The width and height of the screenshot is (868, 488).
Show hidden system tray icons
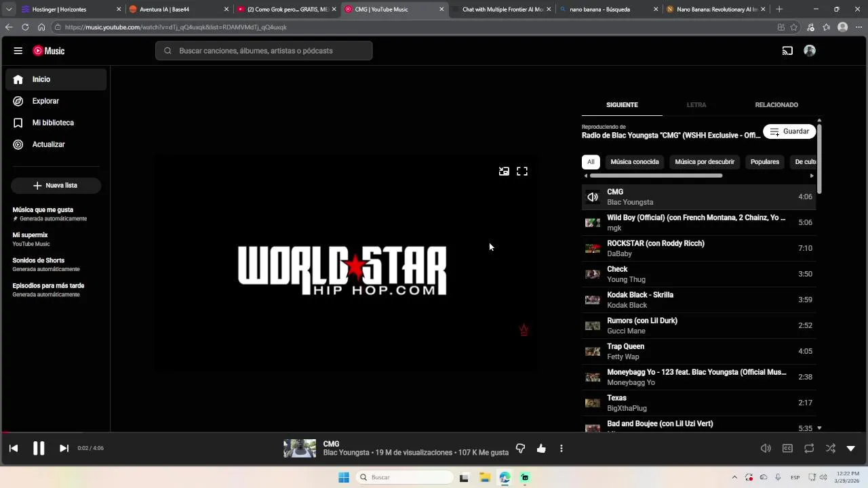pyautogui.click(x=734, y=477)
